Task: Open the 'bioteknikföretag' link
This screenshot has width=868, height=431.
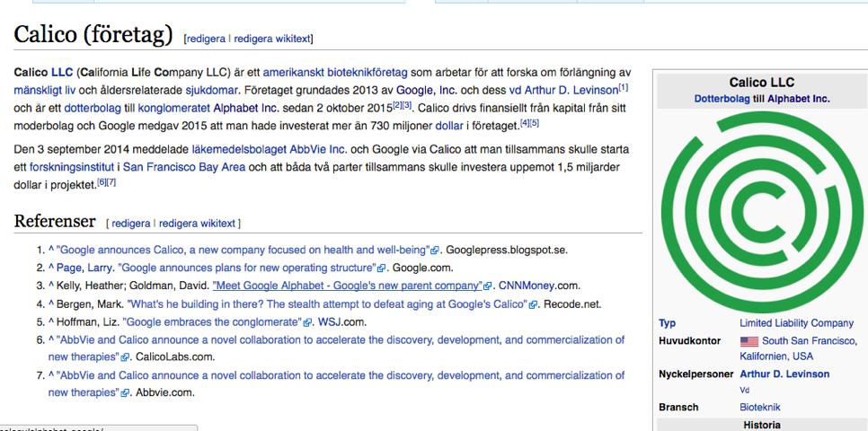Action: (368, 72)
